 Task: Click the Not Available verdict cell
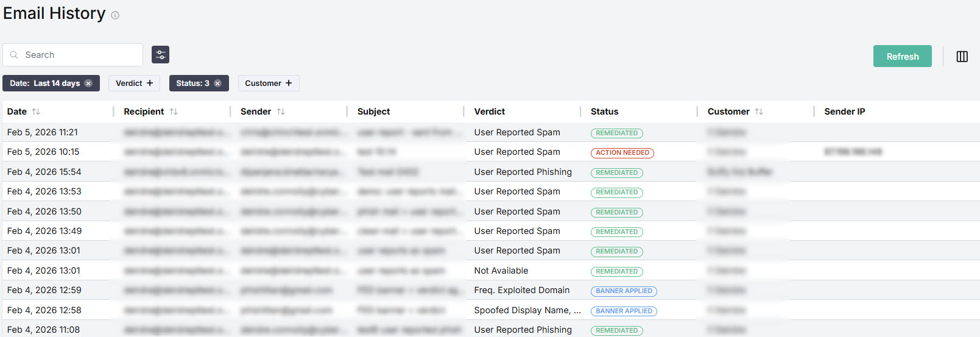coord(501,271)
